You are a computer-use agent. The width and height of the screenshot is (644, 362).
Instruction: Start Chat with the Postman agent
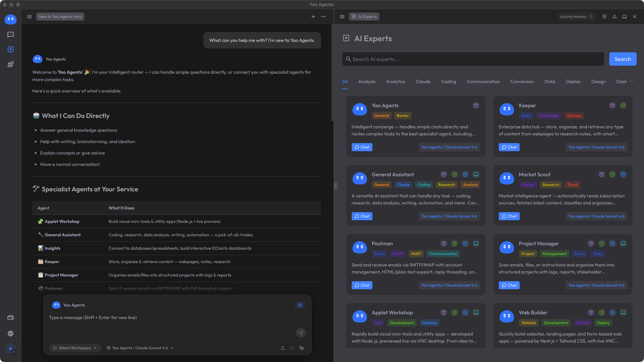tap(362, 285)
